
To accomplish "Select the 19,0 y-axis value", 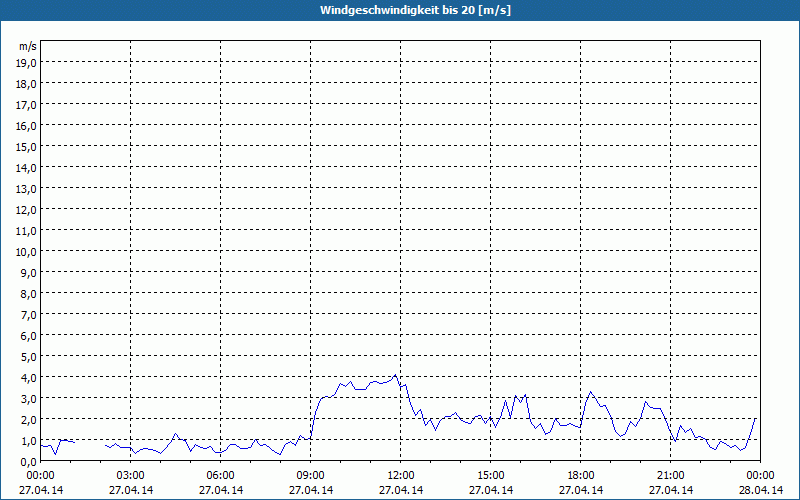I will tap(28, 63).
